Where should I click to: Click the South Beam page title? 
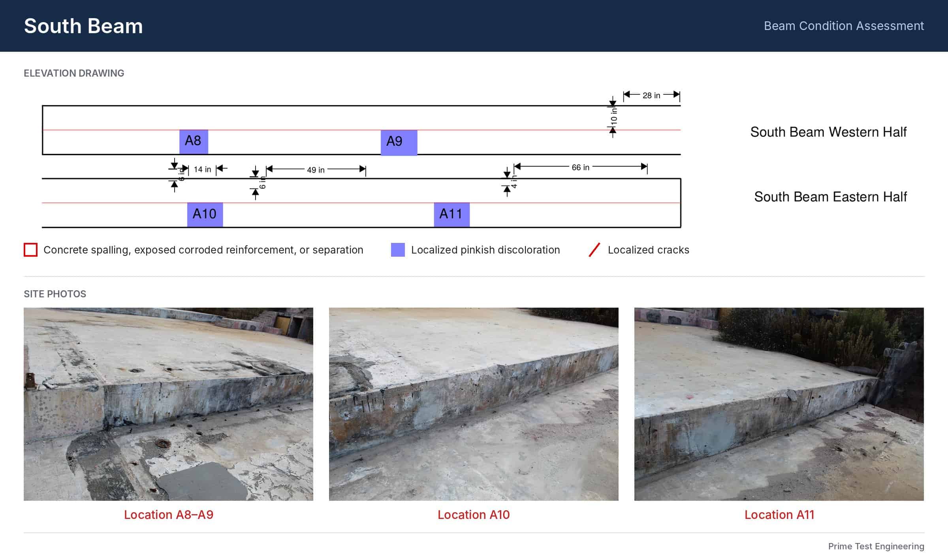(x=83, y=26)
